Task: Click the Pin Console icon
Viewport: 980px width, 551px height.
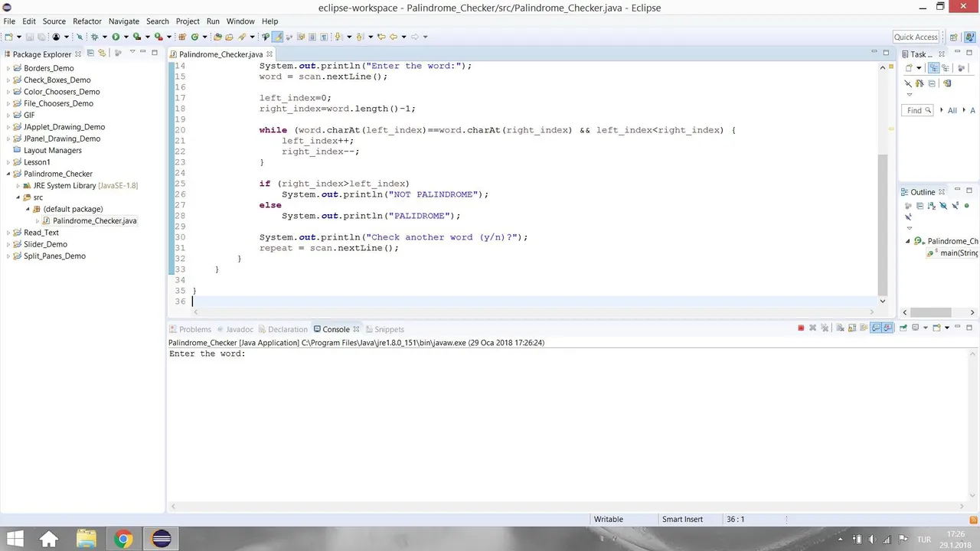Action: point(903,328)
